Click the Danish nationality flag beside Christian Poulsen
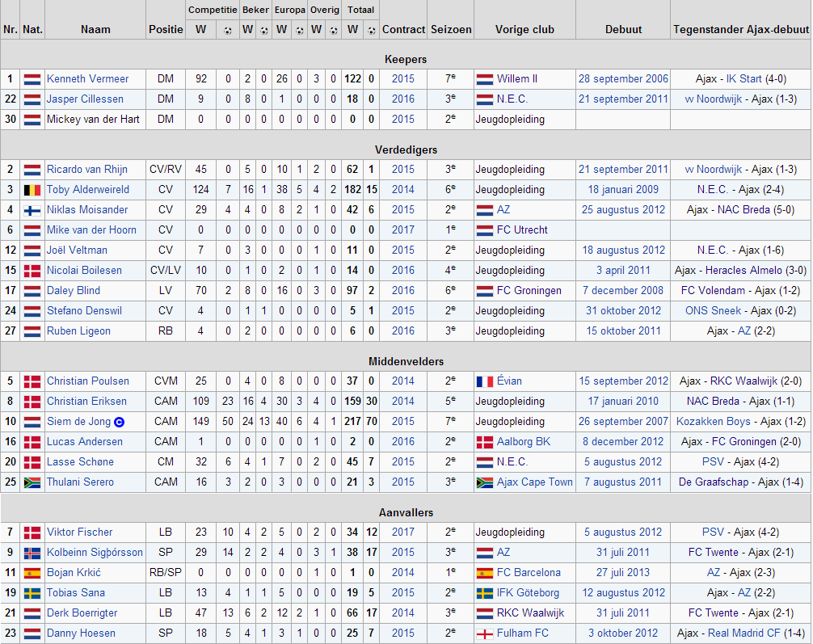813x644 pixels. [32, 381]
